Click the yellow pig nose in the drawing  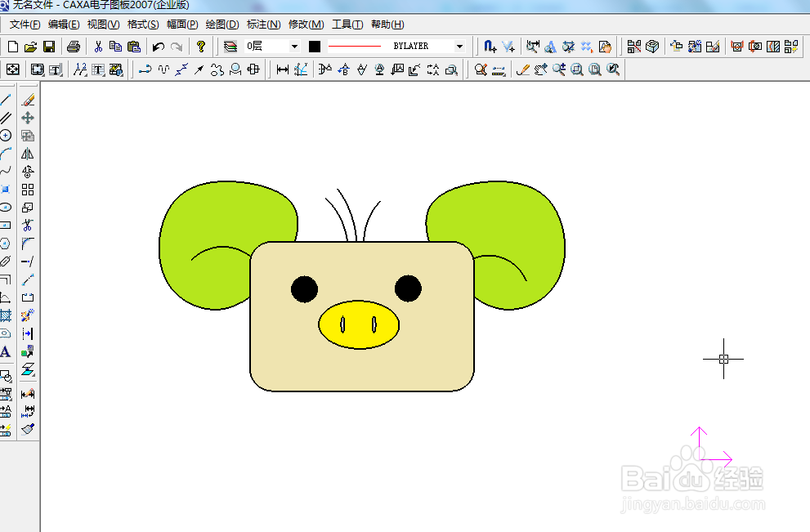coord(358,325)
